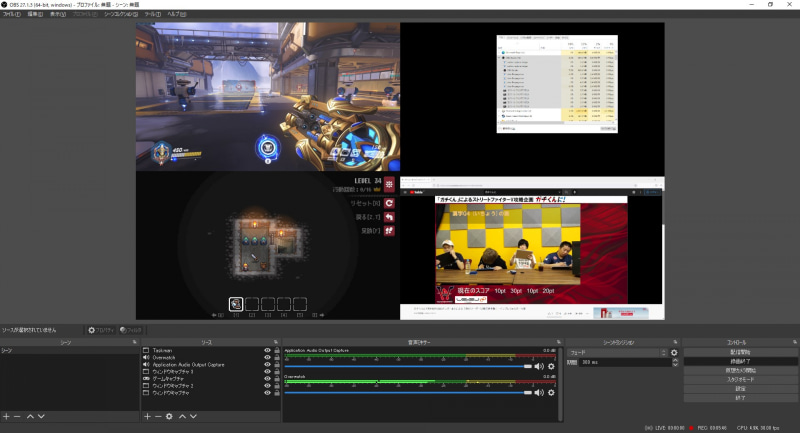This screenshot has height=433, width=800.
Task: Move the scene down in Scenes panel
Action: click(x=41, y=417)
